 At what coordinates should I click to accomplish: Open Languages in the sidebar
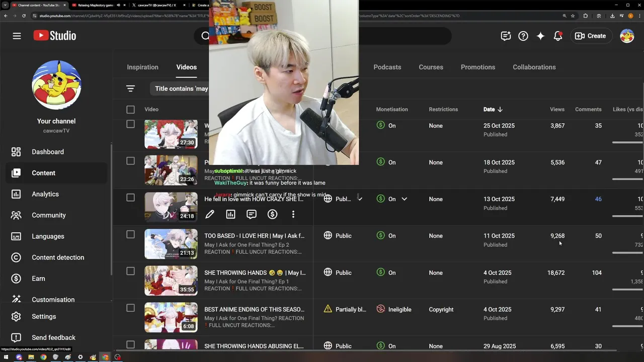click(57, 236)
